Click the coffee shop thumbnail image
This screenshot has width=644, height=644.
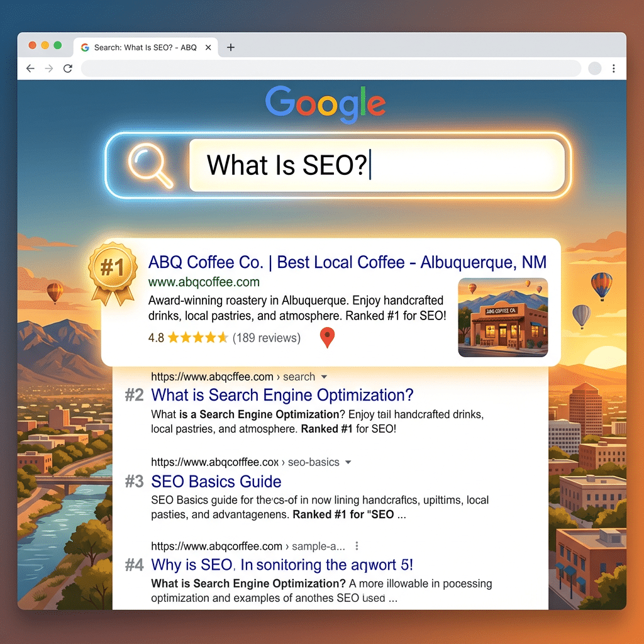click(x=502, y=318)
